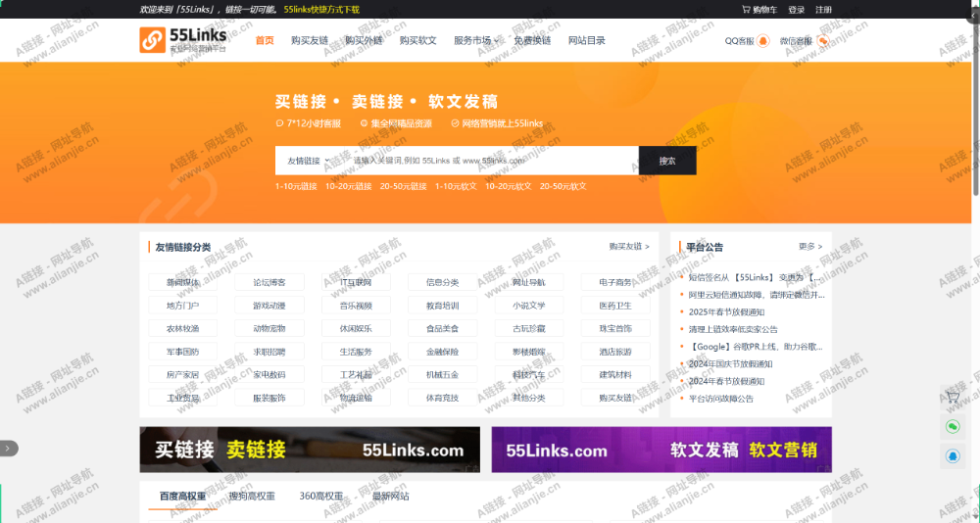This screenshot has width=980, height=523.
Task: Click the 搜索 button
Action: coord(667,161)
